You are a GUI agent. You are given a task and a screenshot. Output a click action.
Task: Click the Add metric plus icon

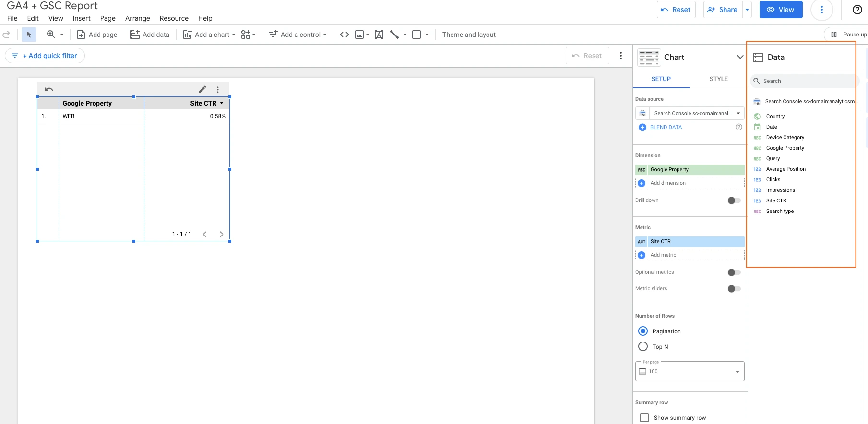[x=642, y=255]
